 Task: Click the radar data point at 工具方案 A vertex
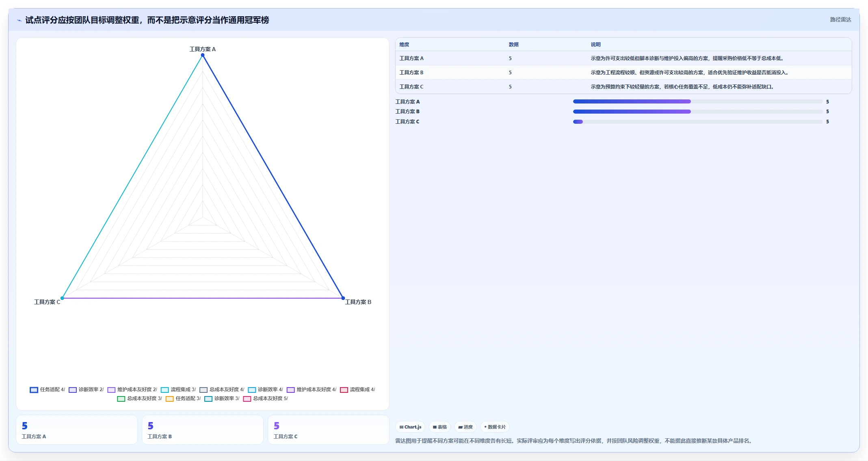pyautogui.click(x=203, y=55)
